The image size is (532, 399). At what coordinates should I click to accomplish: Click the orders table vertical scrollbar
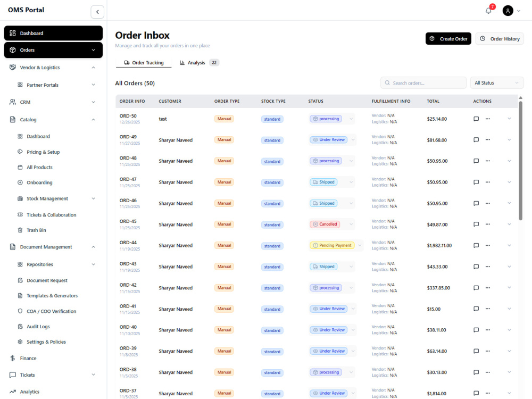(520, 161)
